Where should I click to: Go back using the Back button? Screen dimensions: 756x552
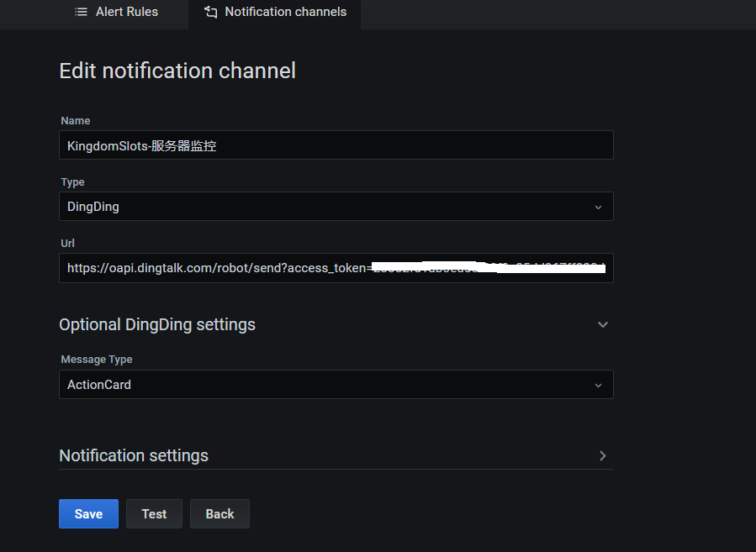click(219, 514)
